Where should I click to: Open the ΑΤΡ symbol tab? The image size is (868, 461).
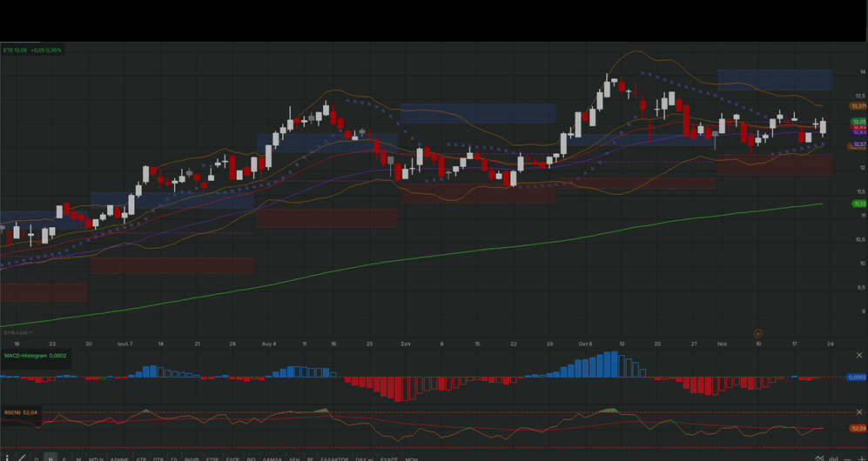click(x=141, y=458)
